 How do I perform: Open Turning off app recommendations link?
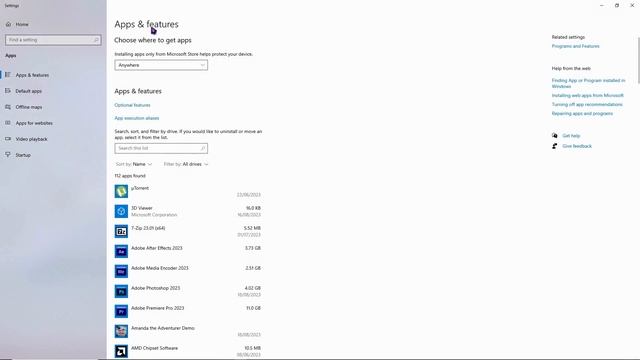[587, 104]
